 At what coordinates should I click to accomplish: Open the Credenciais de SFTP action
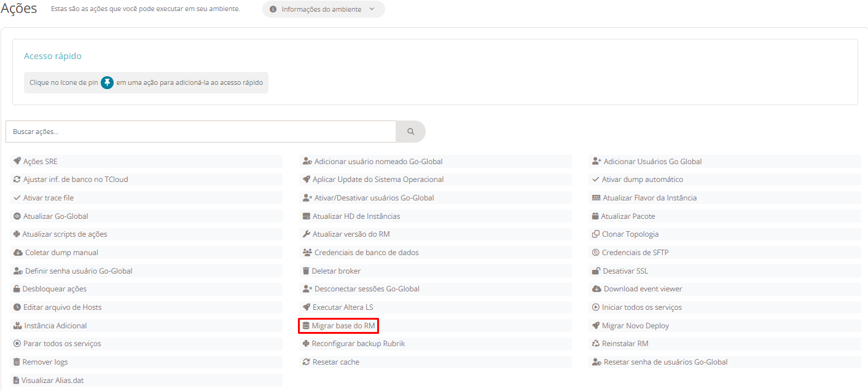725,253
